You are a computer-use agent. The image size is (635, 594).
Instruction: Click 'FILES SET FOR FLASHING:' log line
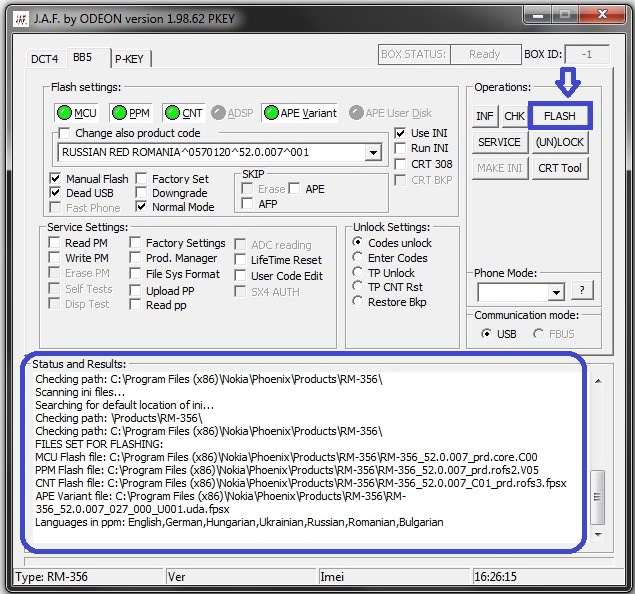(99, 444)
